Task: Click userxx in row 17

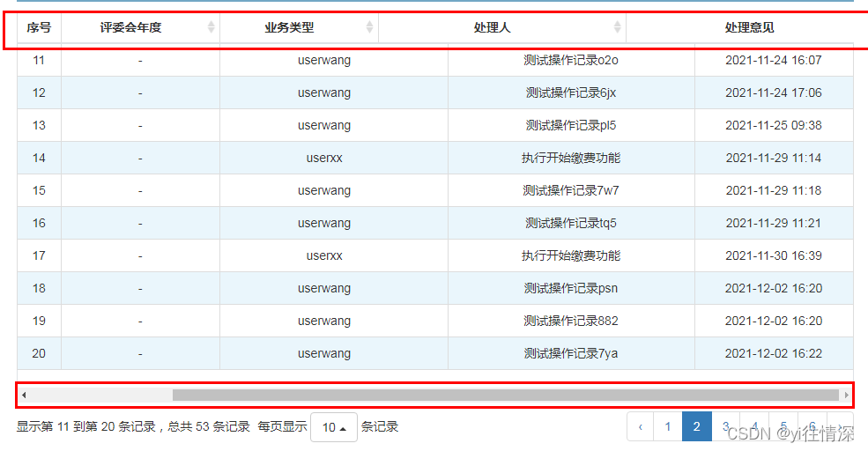Action: point(324,255)
